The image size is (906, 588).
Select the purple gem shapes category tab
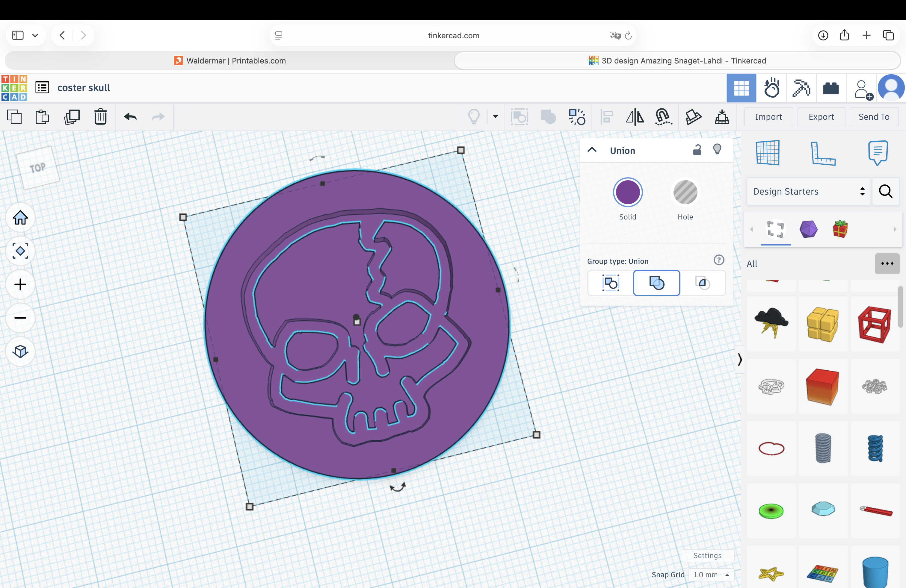point(808,229)
